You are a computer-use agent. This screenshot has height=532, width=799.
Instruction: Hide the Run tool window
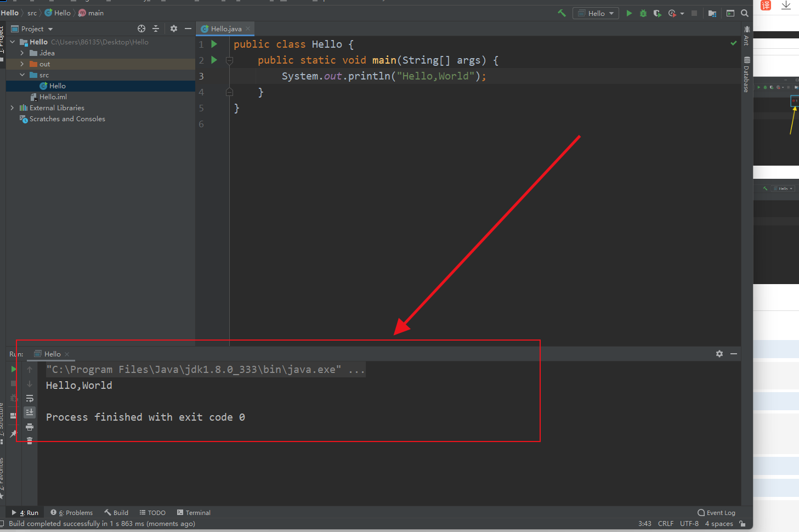734,354
